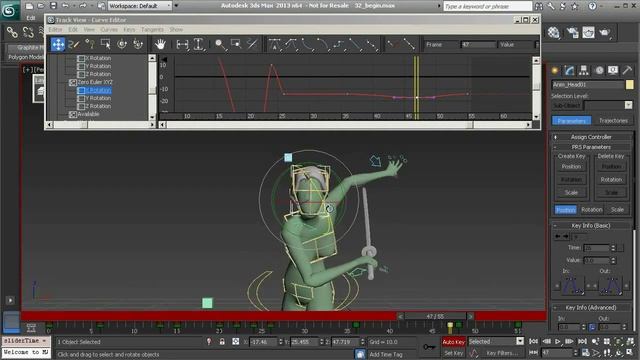Toggle Set Key mode
640x360 pixels.
pyautogui.click(x=453, y=353)
